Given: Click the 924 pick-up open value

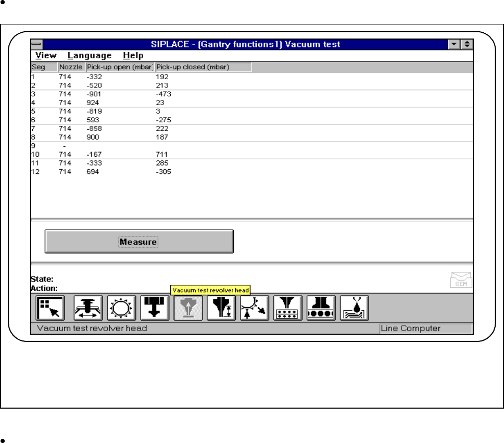Looking at the screenshot, I should [x=93, y=103].
